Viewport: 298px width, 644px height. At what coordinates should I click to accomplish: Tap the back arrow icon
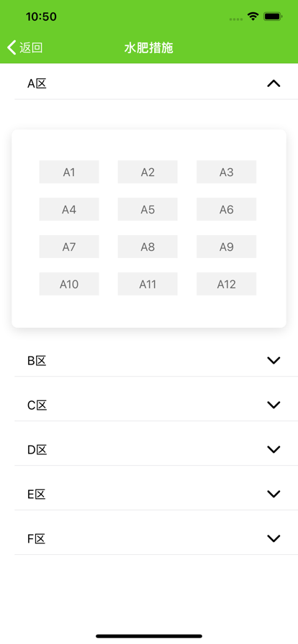(12, 47)
